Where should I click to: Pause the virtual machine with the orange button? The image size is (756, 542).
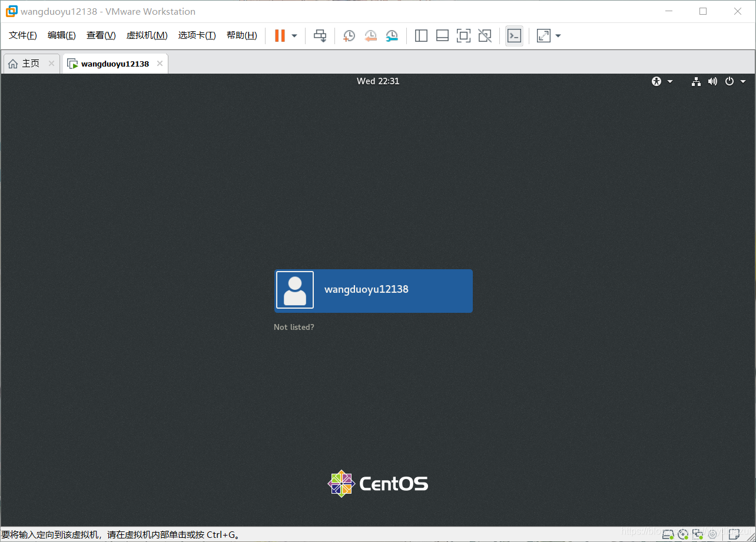280,36
